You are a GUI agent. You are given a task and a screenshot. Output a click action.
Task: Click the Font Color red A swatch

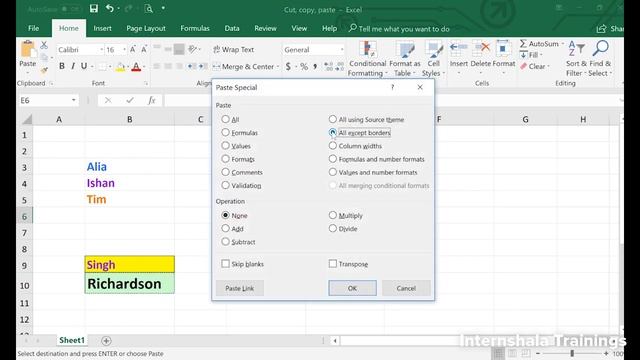136,67
